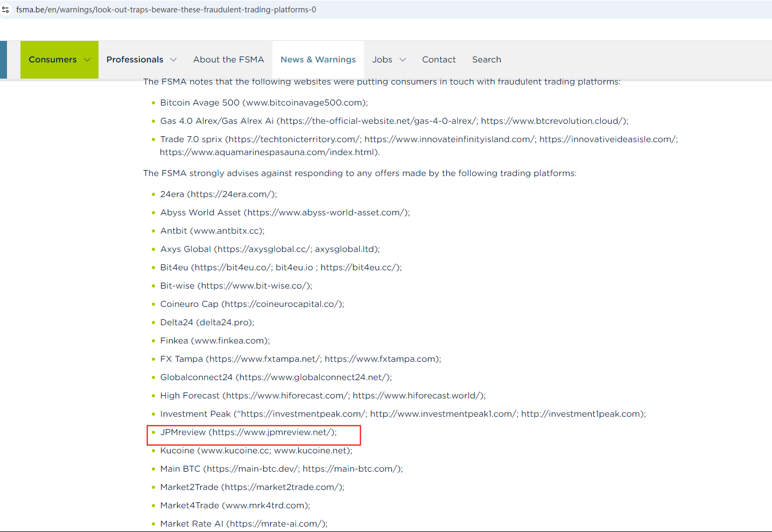Image resolution: width=772 pixels, height=532 pixels.
Task: Open the Contact page
Action: tap(438, 60)
